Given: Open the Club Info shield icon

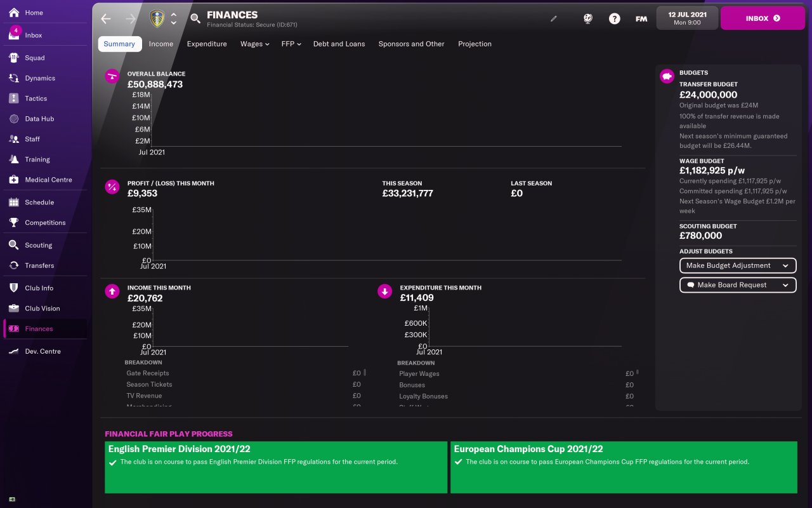Looking at the screenshot, I should tap(14, 288).
